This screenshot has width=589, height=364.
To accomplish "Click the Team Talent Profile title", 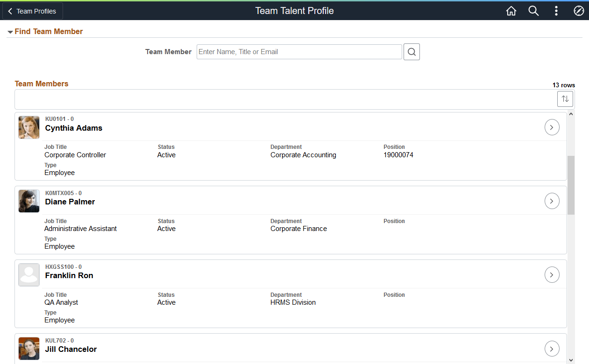I will coord(294,11).
